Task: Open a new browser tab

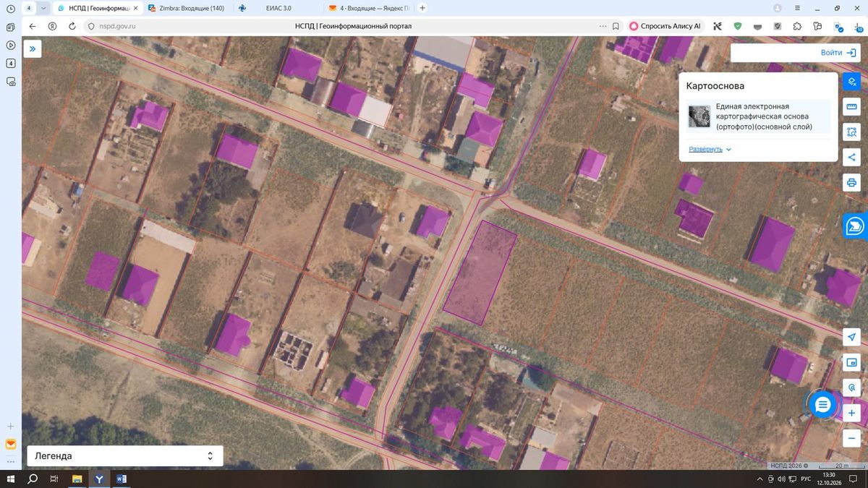Action: [x=422, y=8]
